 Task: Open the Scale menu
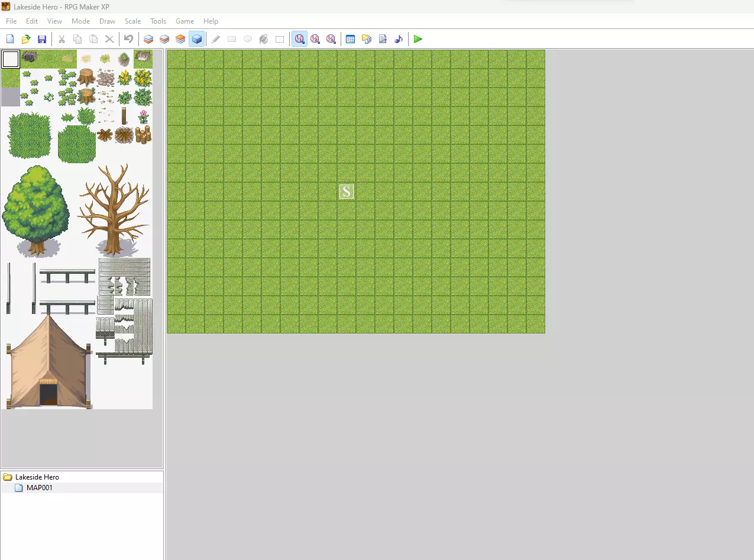(132, 21)
